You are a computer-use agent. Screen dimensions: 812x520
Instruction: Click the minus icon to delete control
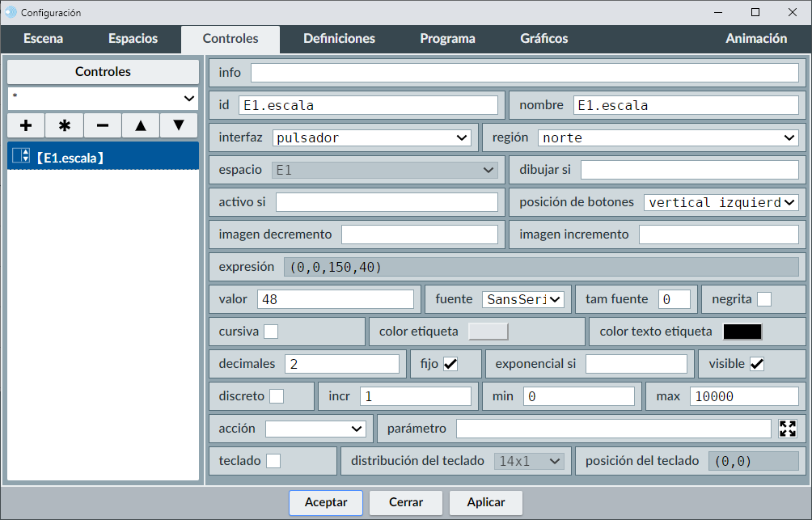tap(103, 125)
